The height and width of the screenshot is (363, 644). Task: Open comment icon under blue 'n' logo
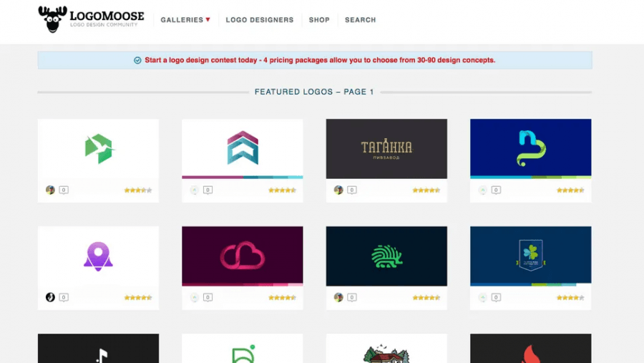[496, 190]
